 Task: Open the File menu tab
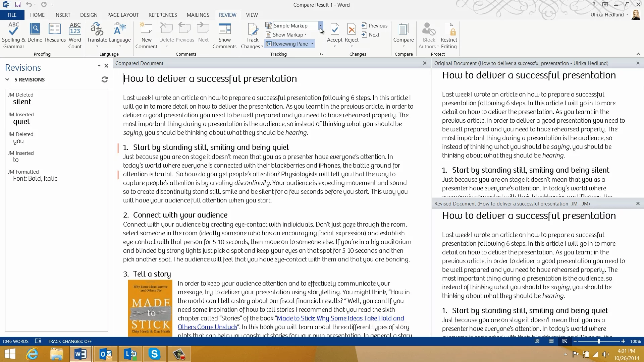[x=12, y=15]
